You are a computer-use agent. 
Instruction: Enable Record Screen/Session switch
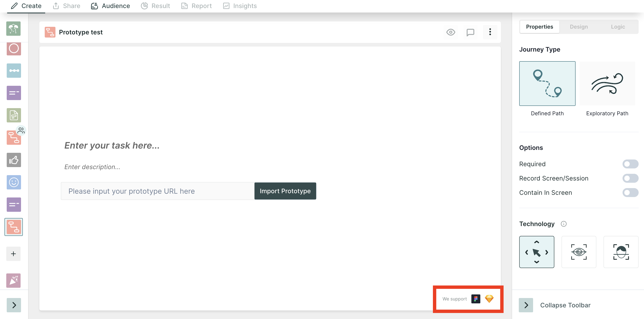630,178
